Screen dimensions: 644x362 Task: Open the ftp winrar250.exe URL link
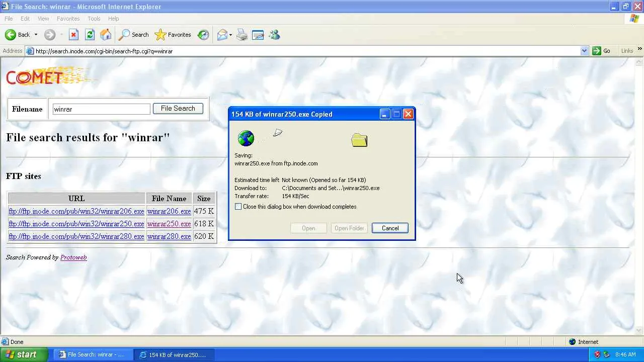pyautogui.click(x=76, y=224)
